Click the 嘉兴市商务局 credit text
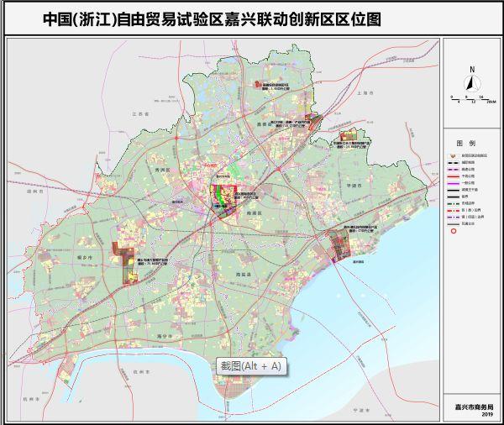Screen dimensions: 504x425 [x=473, y=407]
